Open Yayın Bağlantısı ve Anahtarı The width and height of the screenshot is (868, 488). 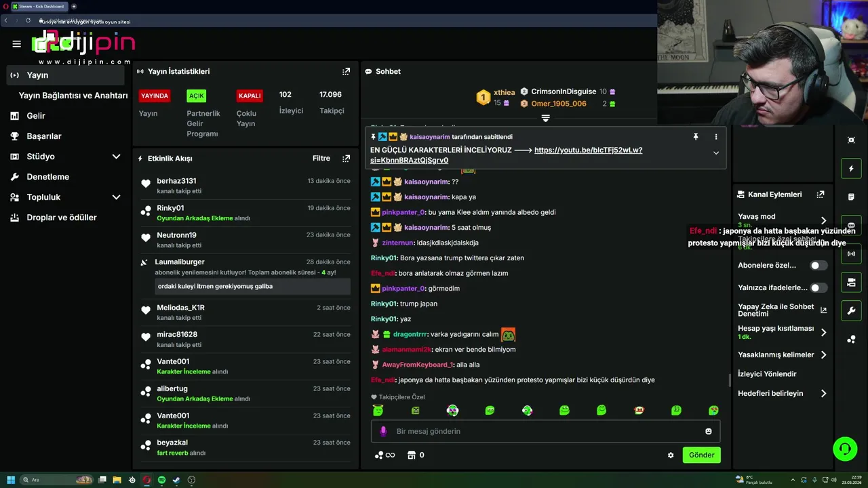pos(73,96)
